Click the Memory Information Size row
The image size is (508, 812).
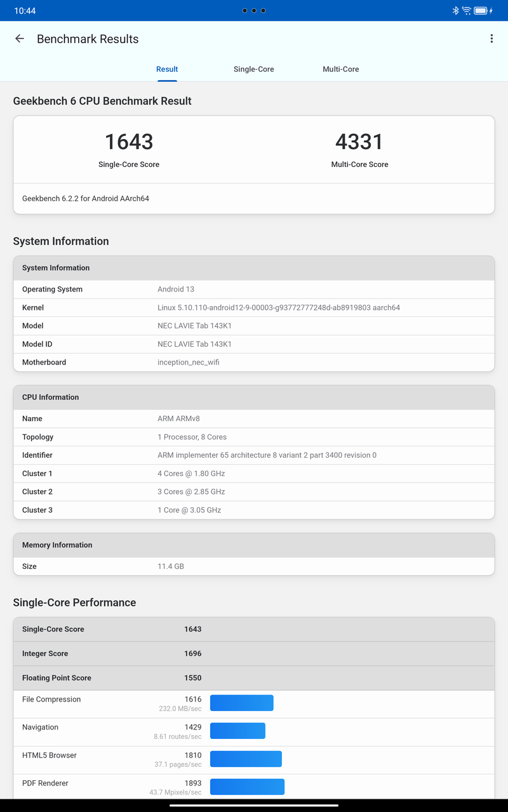(x=254, y=566)
